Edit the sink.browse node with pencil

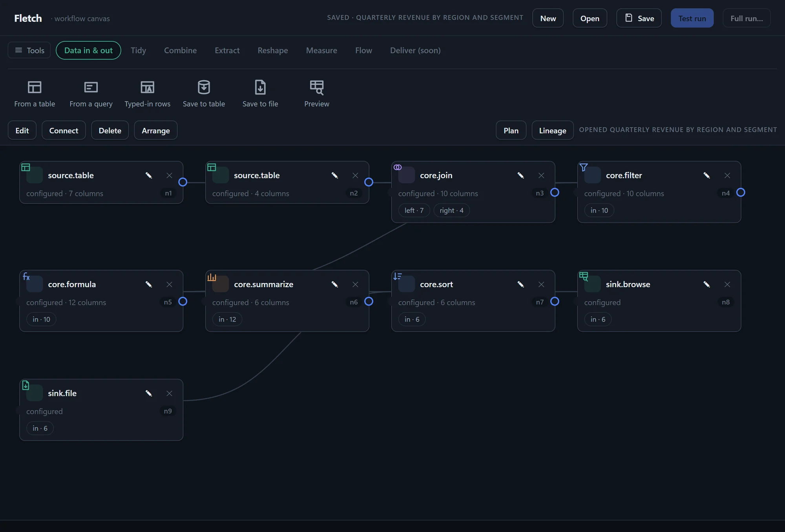[x=707, y=284]
